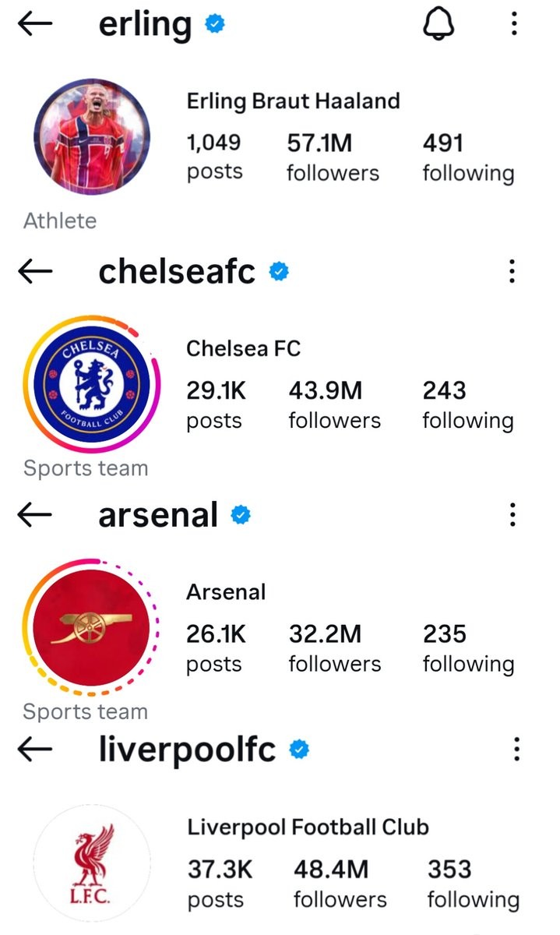The height and width of the screenshot is (935, 560).
Task: View Liverpool's 48.4M followers list
Action: pyautogui.click(x=340, y=884)
